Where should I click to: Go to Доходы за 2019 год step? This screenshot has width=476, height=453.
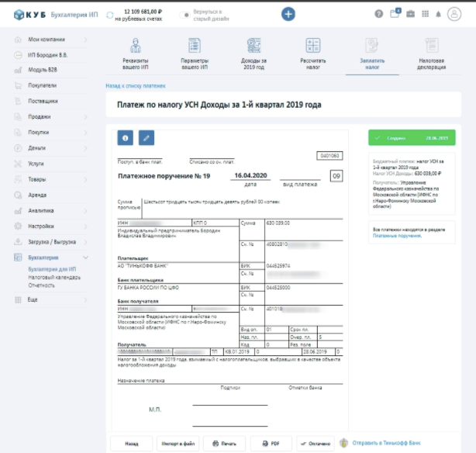pyautogui.click(x=254, y=54)
